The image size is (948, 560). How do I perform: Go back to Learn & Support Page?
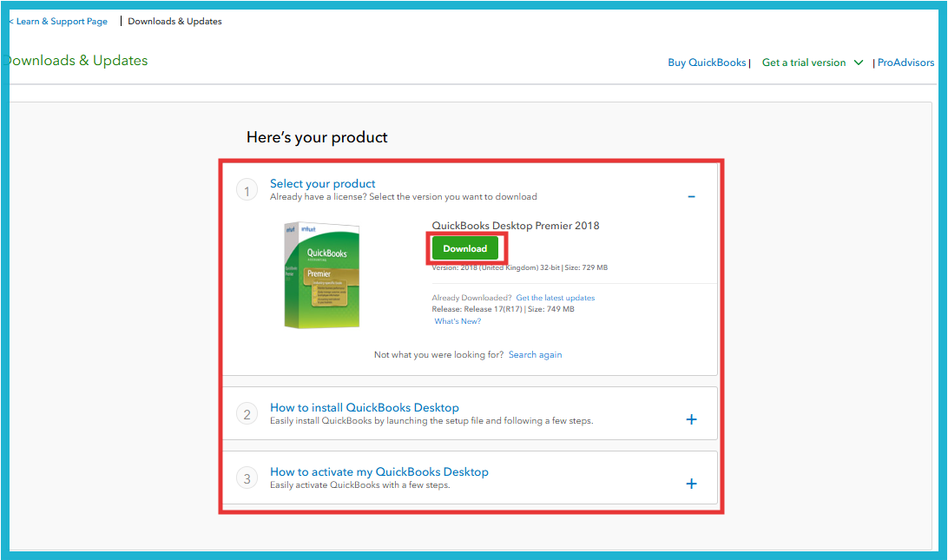tap(58, 21)
